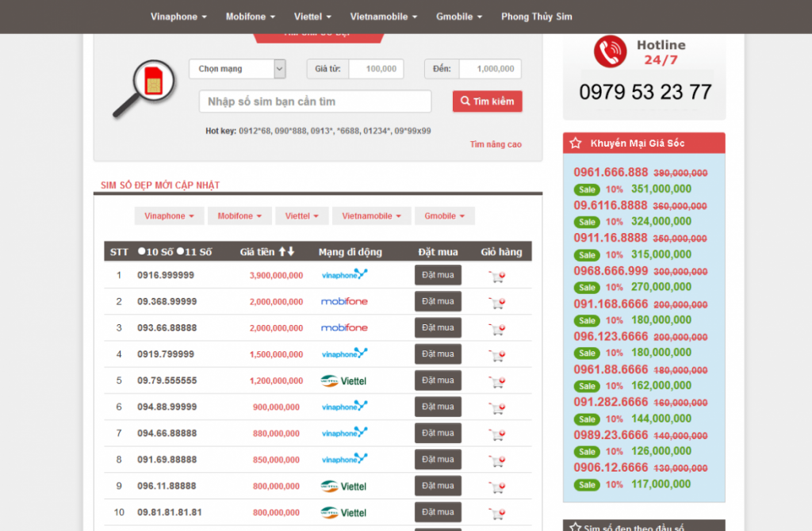This screenshot has width=812, height=531.
Task: Click Đặt mua for 0919.799999
Action: tap(438, 354)
